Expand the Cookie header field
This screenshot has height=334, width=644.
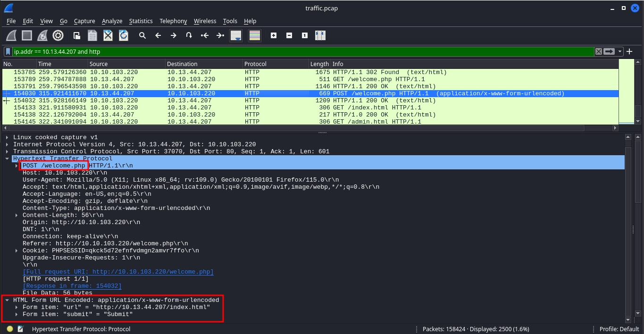coord(17,250)
